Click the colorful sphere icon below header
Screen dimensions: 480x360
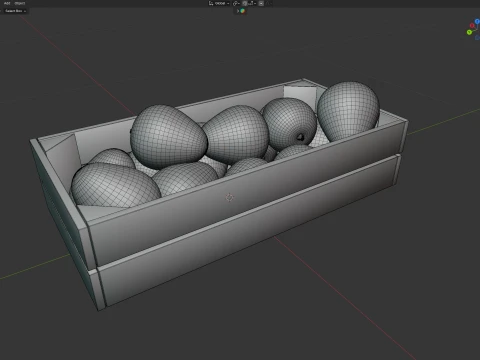click(x=243, y=11)
